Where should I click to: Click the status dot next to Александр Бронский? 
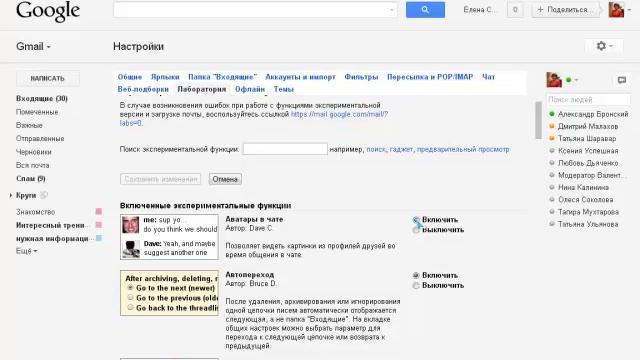(x=552, y=114)
